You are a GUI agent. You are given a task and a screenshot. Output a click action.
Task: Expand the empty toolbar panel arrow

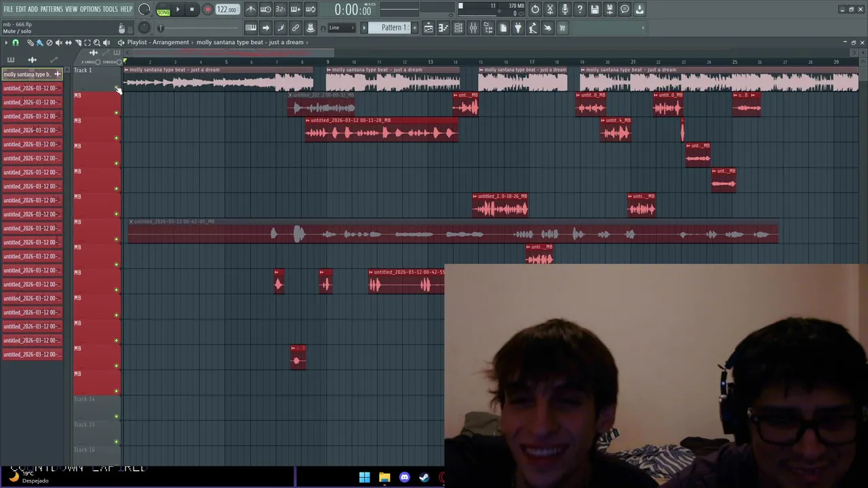[x=643, y=28]
